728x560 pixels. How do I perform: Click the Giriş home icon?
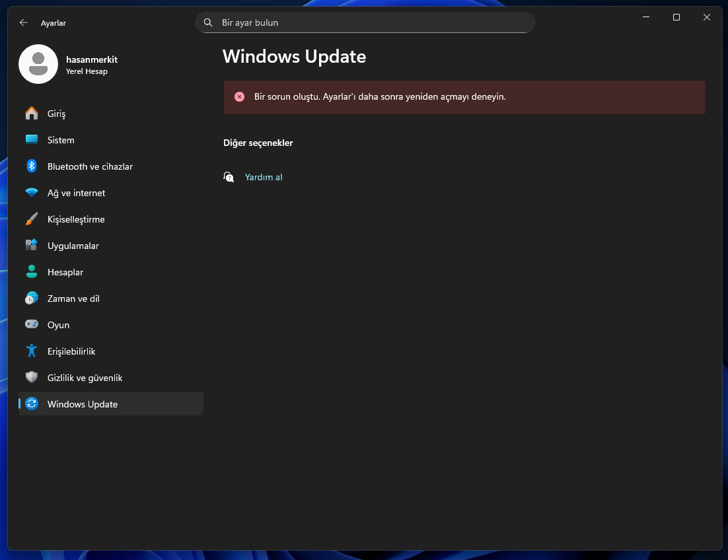[x=32, y=113]
